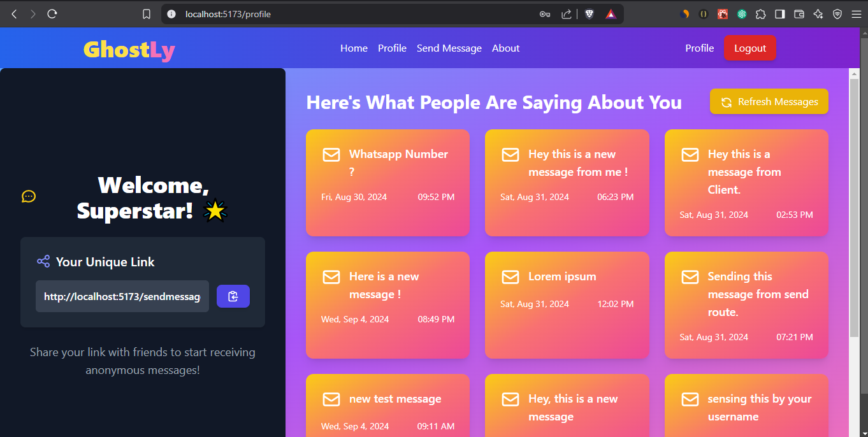Open 'Hey this is a new message from me' card
The image size is (868, 437).
567,183
